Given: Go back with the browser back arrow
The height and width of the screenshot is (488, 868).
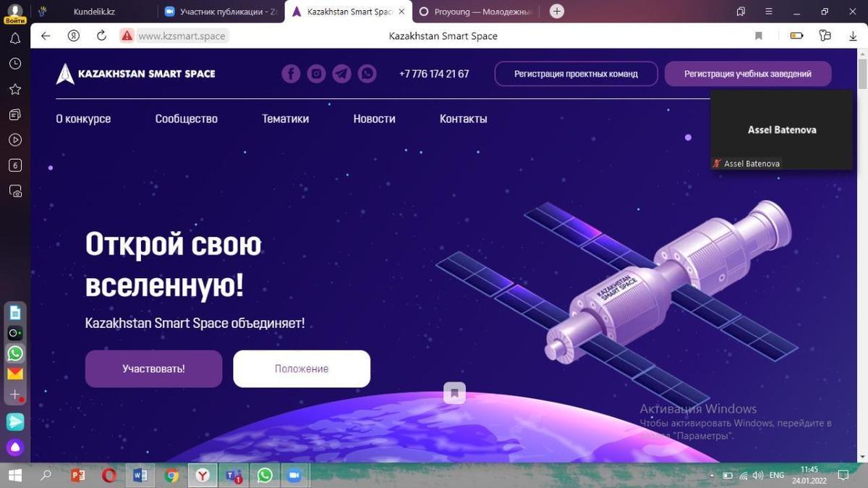Looking at the screenshot, I should click(x=46, y=35).
